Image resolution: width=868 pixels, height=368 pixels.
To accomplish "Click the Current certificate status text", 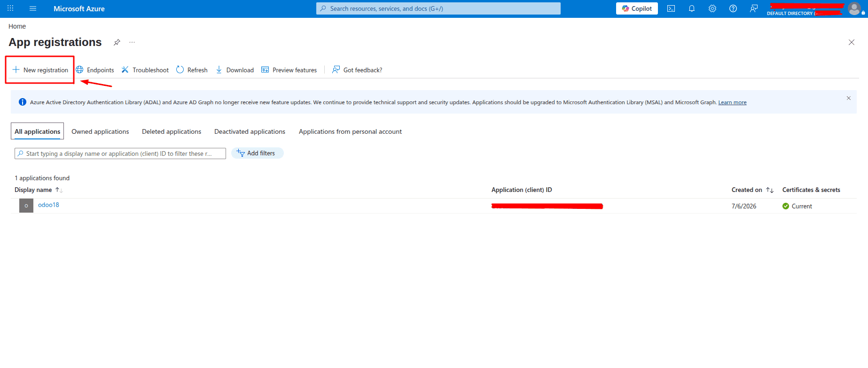I will click(802, 206).
